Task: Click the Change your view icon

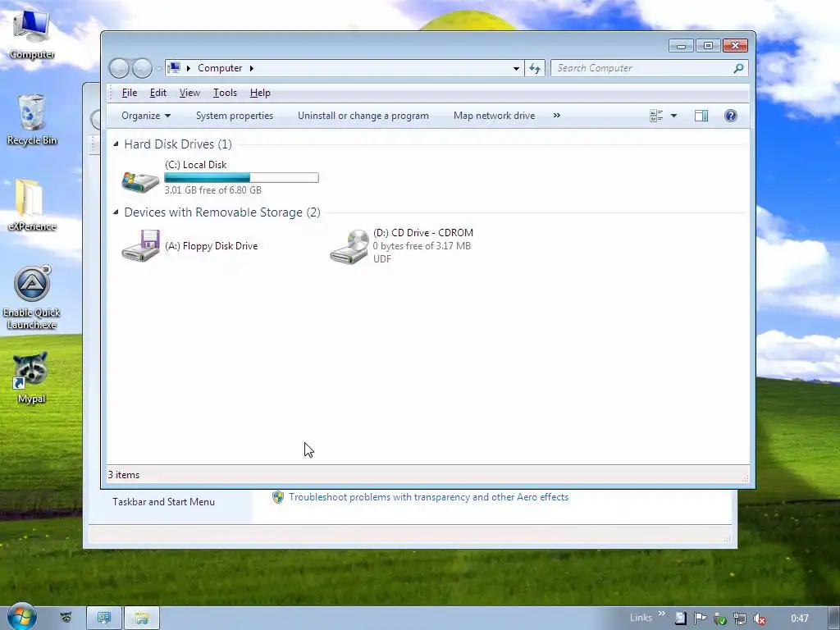Action: [x=656, y=116]
